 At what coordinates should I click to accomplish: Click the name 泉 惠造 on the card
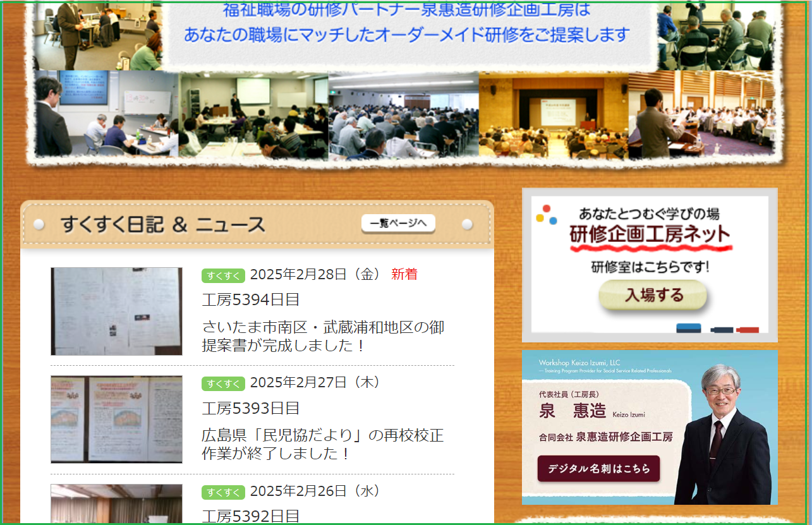click(573, 411)
